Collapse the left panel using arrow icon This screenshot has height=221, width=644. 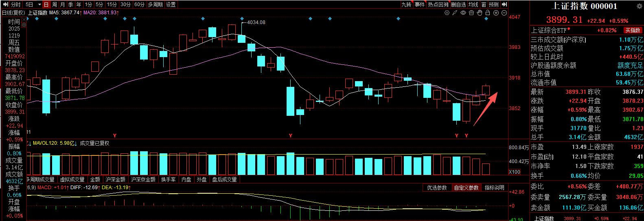5,4
